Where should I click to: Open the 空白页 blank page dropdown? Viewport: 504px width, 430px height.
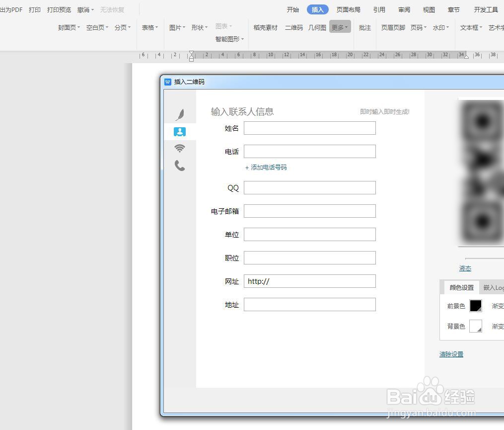coord(97,28)
